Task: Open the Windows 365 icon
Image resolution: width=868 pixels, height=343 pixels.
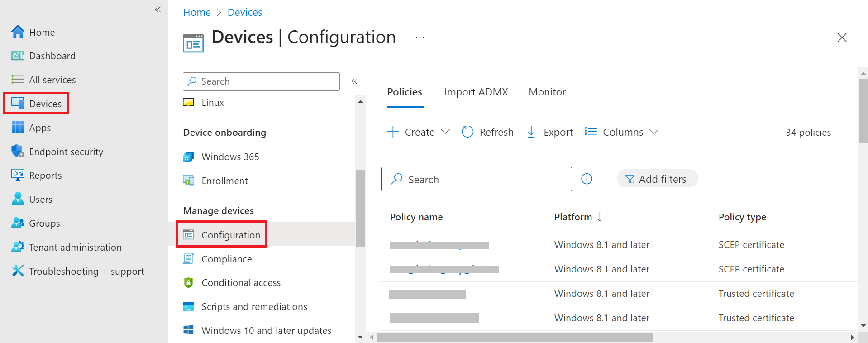Action: point(189,157)
